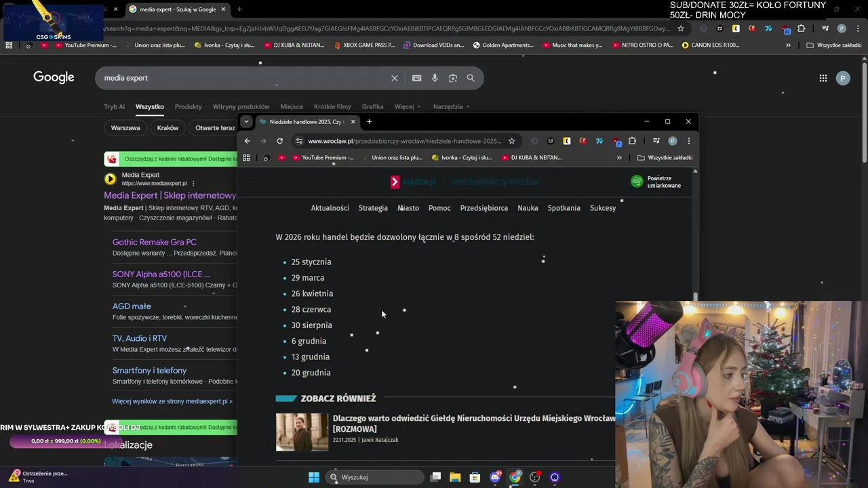Open Extensions icon in background Chrome window
868x488 pixels.
(801, 28)
